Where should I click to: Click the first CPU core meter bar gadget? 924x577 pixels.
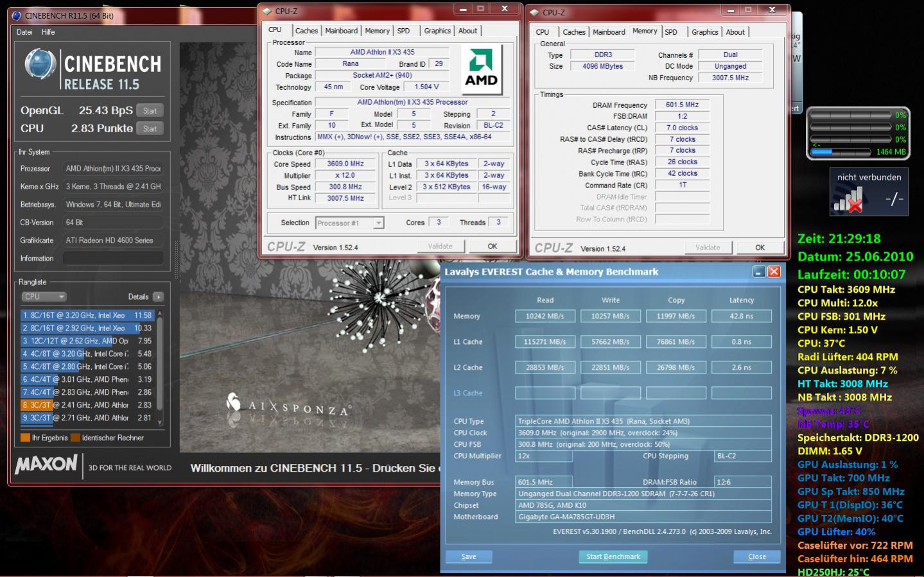(x=851, y=115)
